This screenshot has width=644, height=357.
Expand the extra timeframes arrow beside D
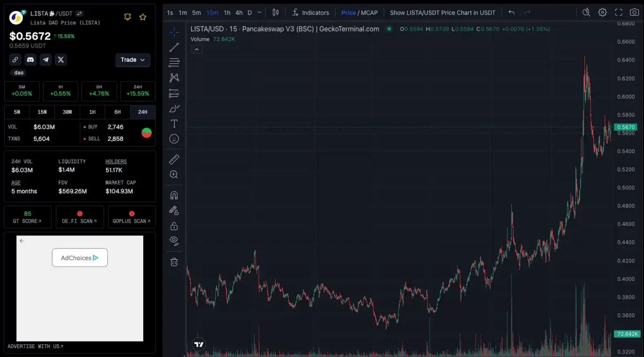tap(259, 12)
